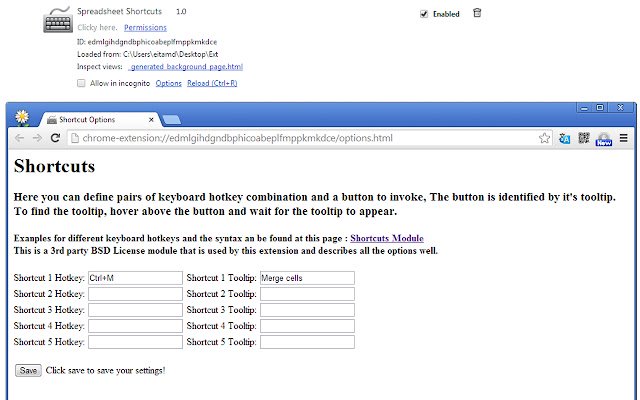Click the 'Shortcut 1 Hotkey:' label
Viewport: 640px width, 400px height.
[49, 278]
